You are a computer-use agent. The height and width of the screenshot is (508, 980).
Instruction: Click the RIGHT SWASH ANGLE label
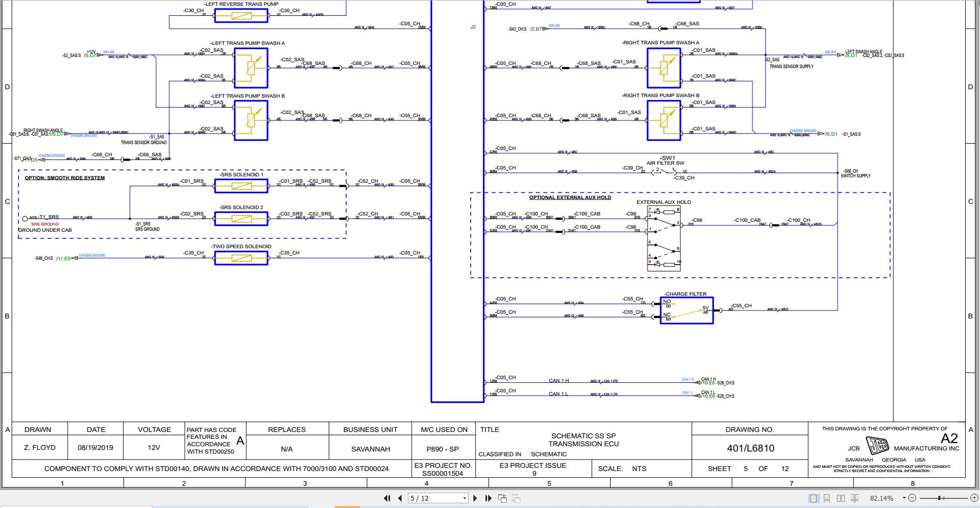pyautogui.click(x=43, y=130)
